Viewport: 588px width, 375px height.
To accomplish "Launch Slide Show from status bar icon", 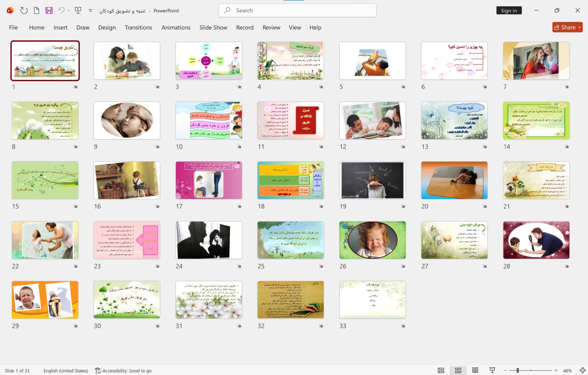I will [x=492, y=370].
